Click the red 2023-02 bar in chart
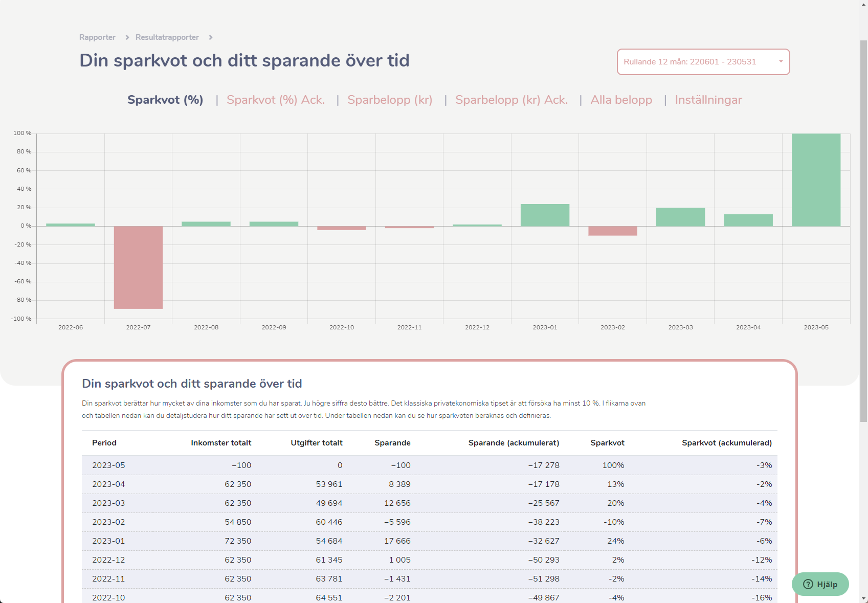868x603 pixels. [x=613, y=231]
